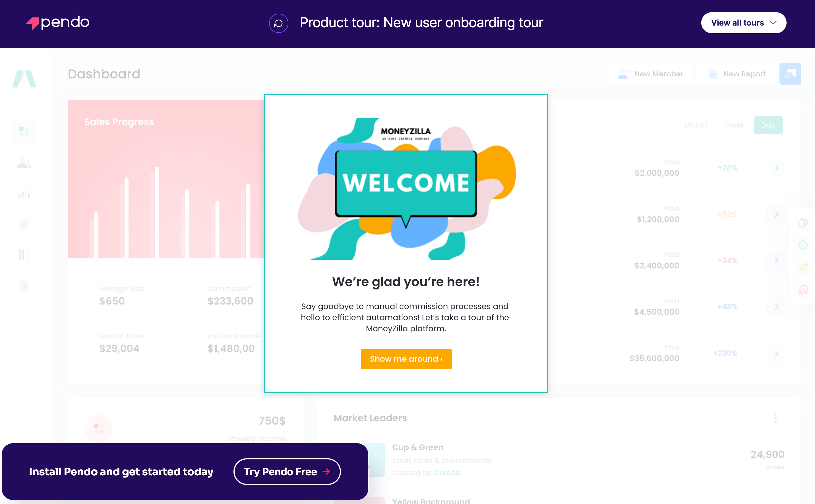815x504 pixels.
Task: Click the Commission value $233,600 field
Action: click(x=230, y=301)
